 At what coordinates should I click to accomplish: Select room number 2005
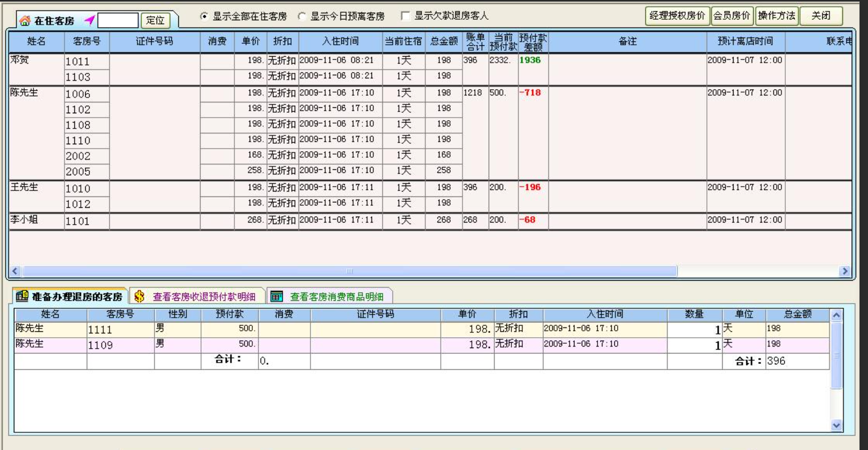tap(78, 172)
